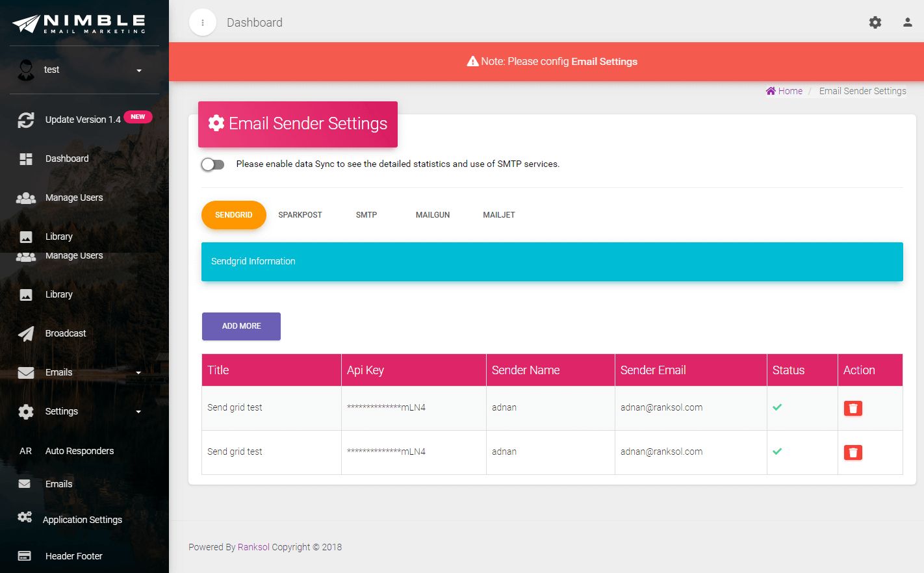Switch to the MAILGUN tab

[433, 215]
